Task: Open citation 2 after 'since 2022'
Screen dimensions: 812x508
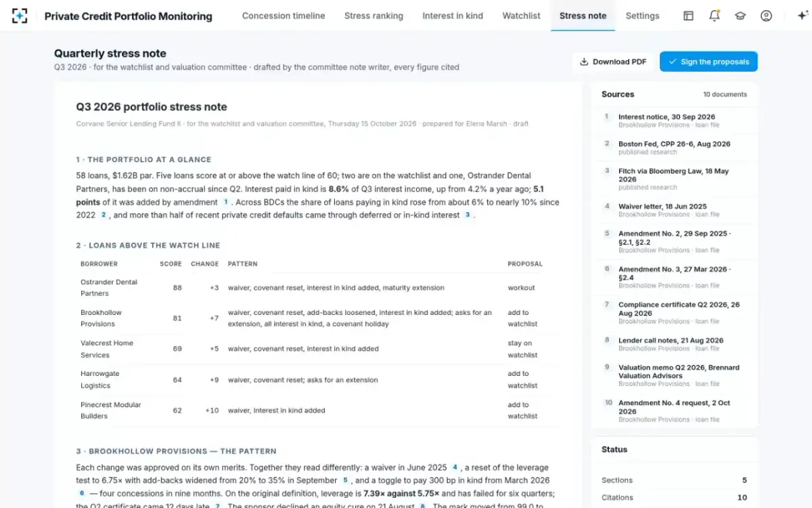Action: point(104,215)
